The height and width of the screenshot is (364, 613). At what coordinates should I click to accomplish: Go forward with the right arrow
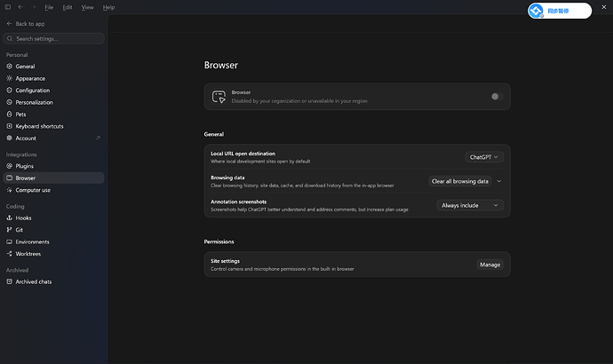pos(33,7)
